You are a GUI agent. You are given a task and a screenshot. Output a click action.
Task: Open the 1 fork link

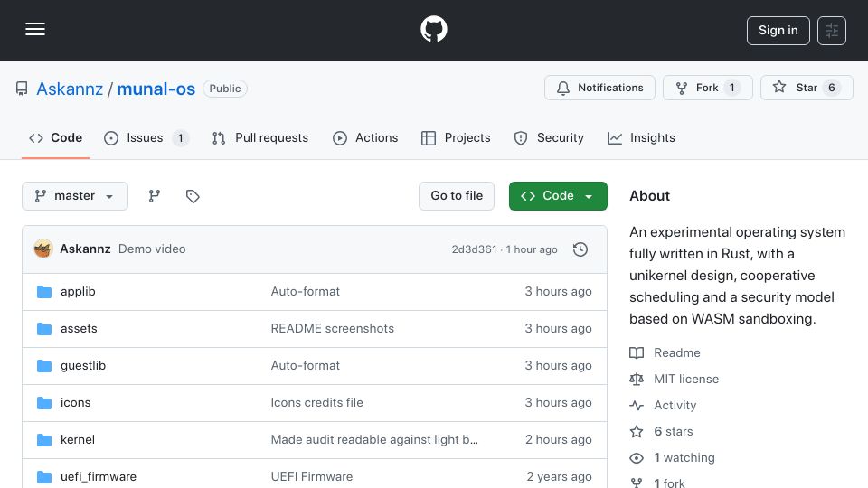(669, 483)
